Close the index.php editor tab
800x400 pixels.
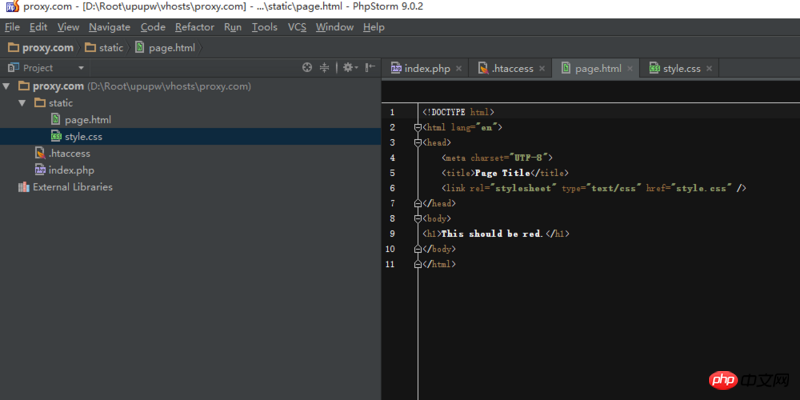point(459,69)
